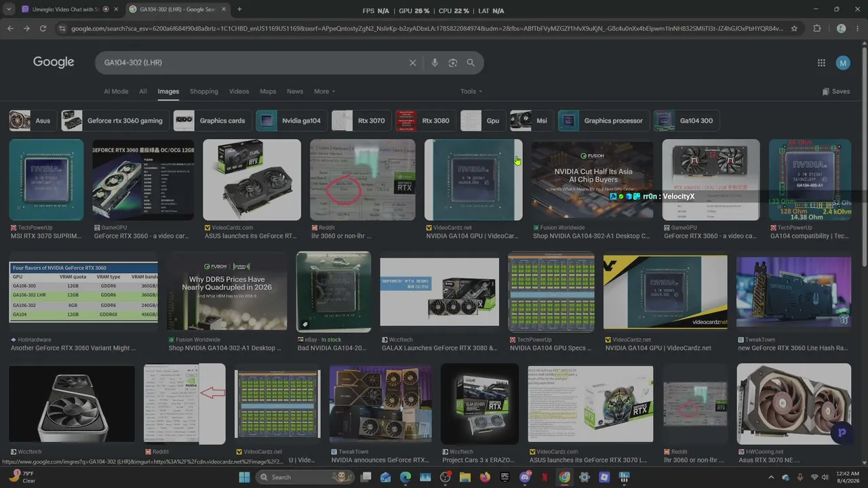Filter by Geforce rtx 3060 gaming chip
Screen dimensions: 868x488
[x=115, y=121]
